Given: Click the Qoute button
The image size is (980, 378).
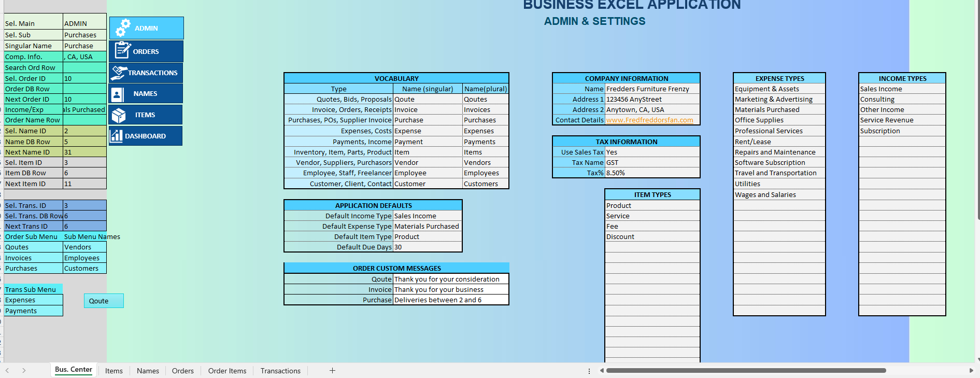Looking at the screenshot, I should click(104, 301).
